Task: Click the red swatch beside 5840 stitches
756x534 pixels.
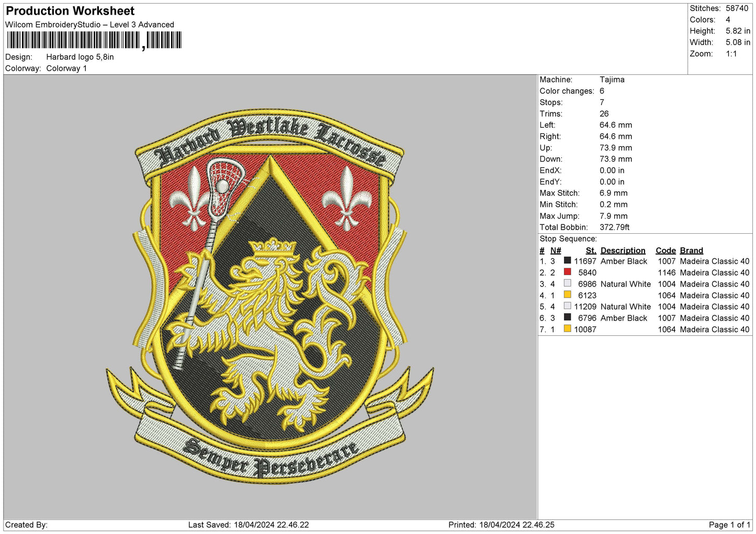Action: pos(567,272)
